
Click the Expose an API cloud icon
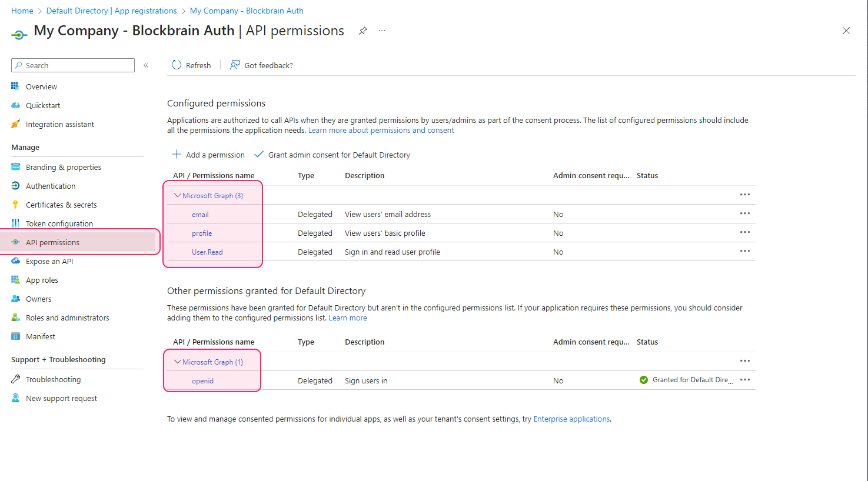pos(15,261)
